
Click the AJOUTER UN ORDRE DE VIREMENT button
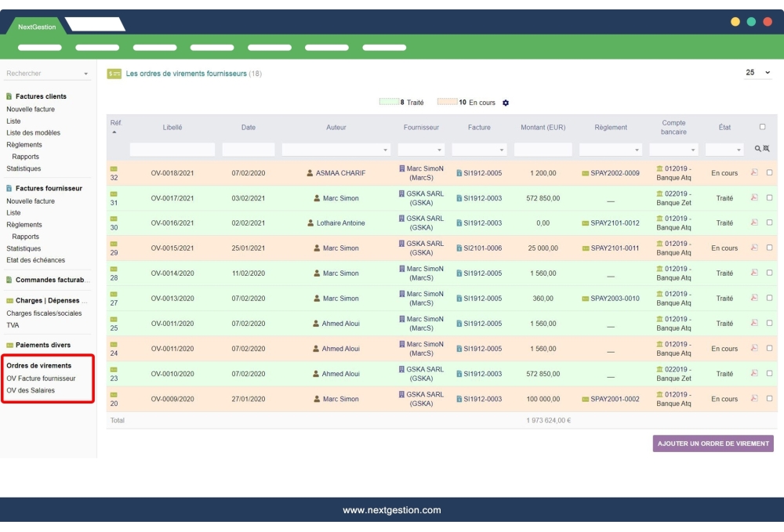[712, 443]
